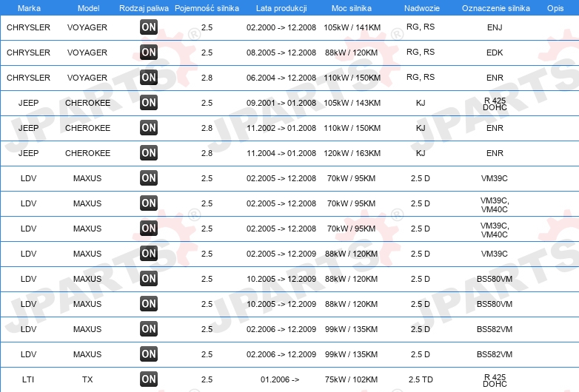Click the 2.8 capacity in the Chrysler Voyager row
This screenshot has height=392, width=579.
(207, 78)
